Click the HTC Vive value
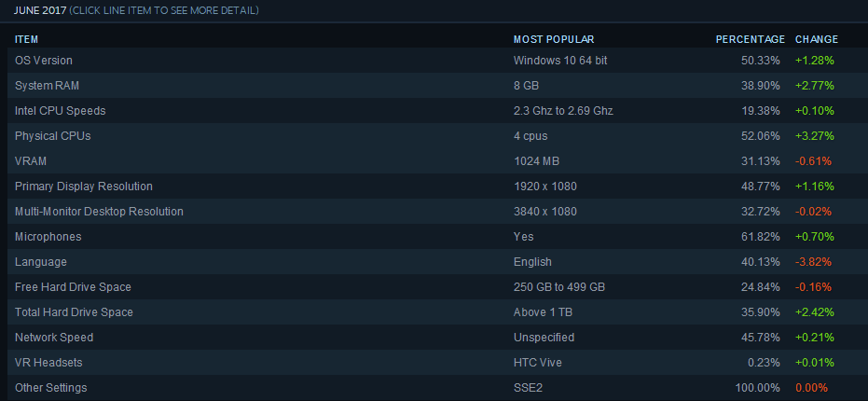This screenshot has height=401, width=868. (539, 363)
